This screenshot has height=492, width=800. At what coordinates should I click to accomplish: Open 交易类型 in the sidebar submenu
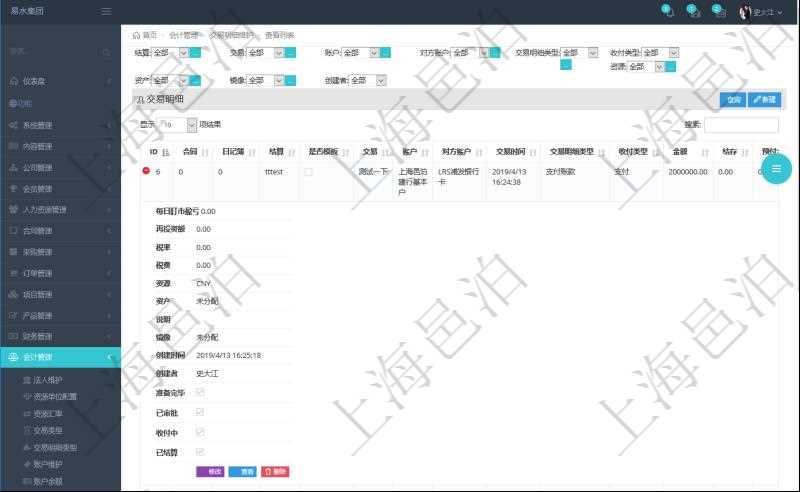(x=55, y=430)
